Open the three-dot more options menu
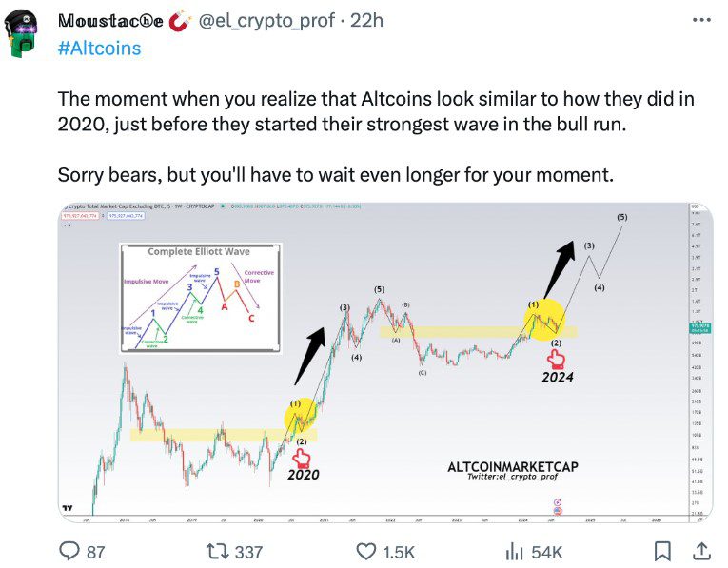 click(x=700, y=20)
